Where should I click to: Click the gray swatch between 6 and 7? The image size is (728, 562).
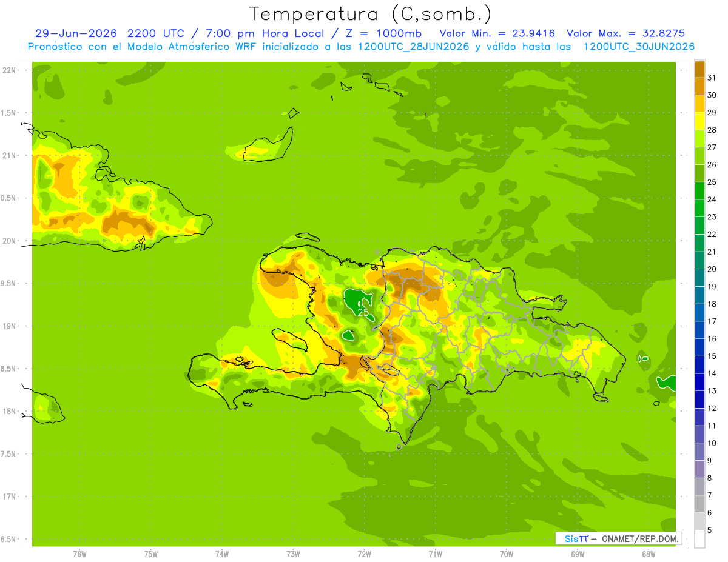tap(699, 504)
